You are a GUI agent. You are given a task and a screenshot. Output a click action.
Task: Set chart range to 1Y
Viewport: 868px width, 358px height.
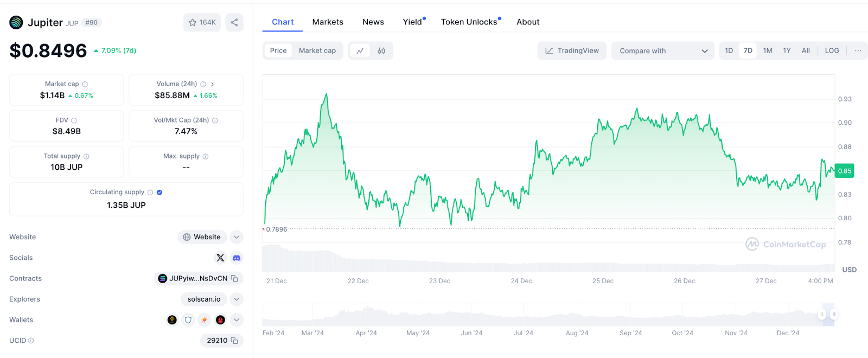(787, 50)
